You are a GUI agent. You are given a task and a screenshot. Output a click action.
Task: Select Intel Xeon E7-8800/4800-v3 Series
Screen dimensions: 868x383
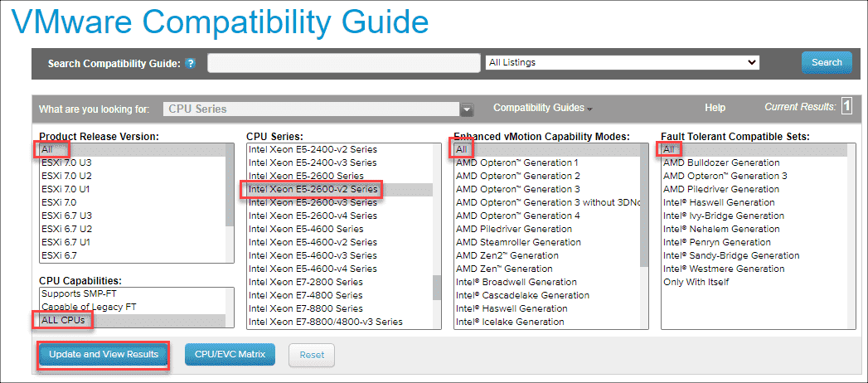339,322
